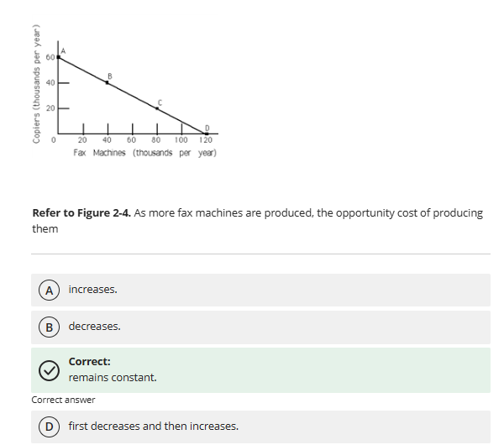Choose the 'increases.' answer text
This screenshot has width=504, height=445.
pyautogui.click(x=93, y=289)
